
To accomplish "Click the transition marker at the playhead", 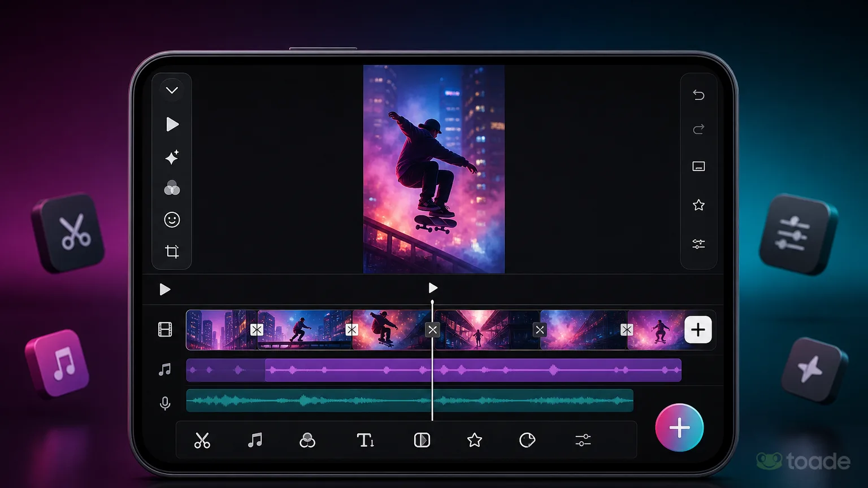I will click(x=433, y=330).
